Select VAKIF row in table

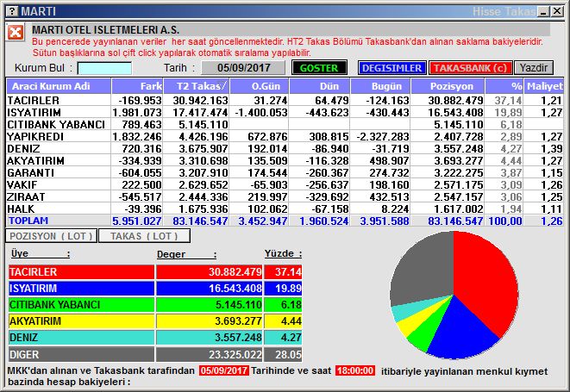click(x=285, y=184)
